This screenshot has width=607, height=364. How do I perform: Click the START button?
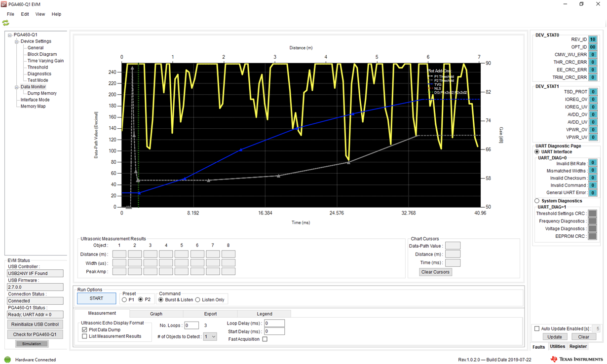coord(96,298)
